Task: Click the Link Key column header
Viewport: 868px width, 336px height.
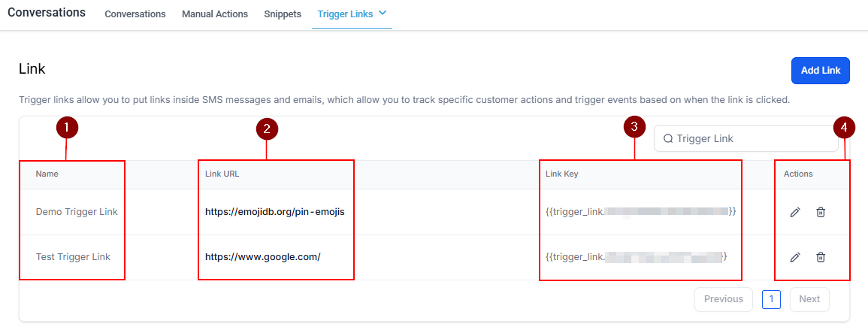Action: pyautogui.click(x=561, y=174)
